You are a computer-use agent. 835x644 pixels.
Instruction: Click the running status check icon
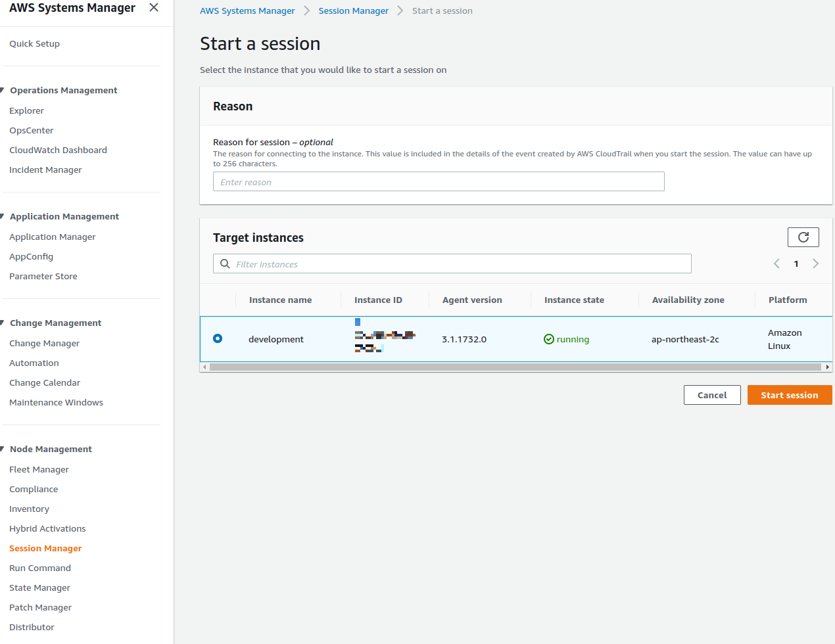pyautogui.click(x=549, y=339)
